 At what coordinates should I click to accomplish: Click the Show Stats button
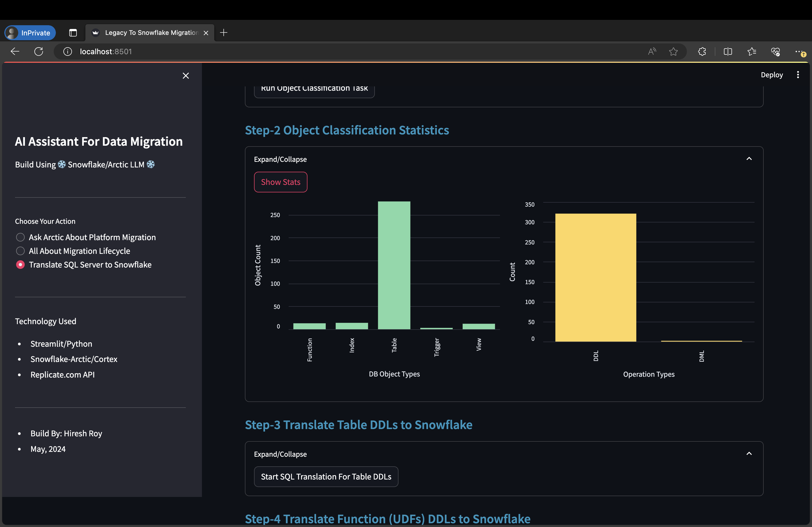[x=280, y=182]
